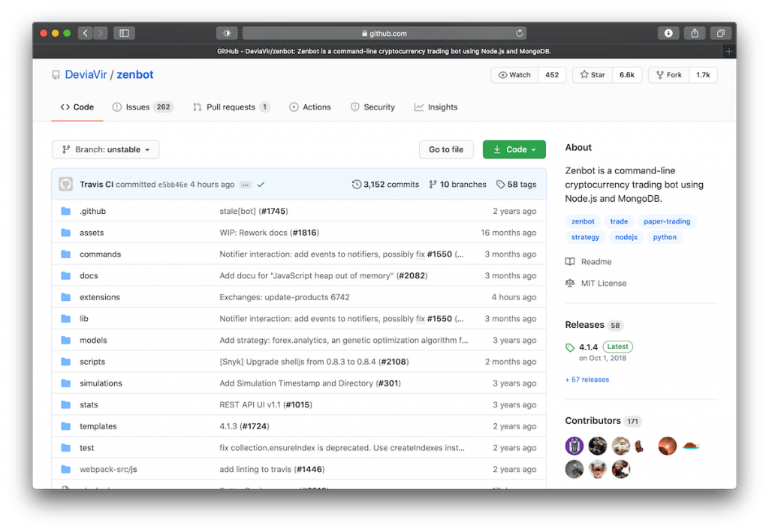This screenshot has height=532, width=769.
Task: Reload the page with the refresh icon
Action: click(x=520, y=33)
